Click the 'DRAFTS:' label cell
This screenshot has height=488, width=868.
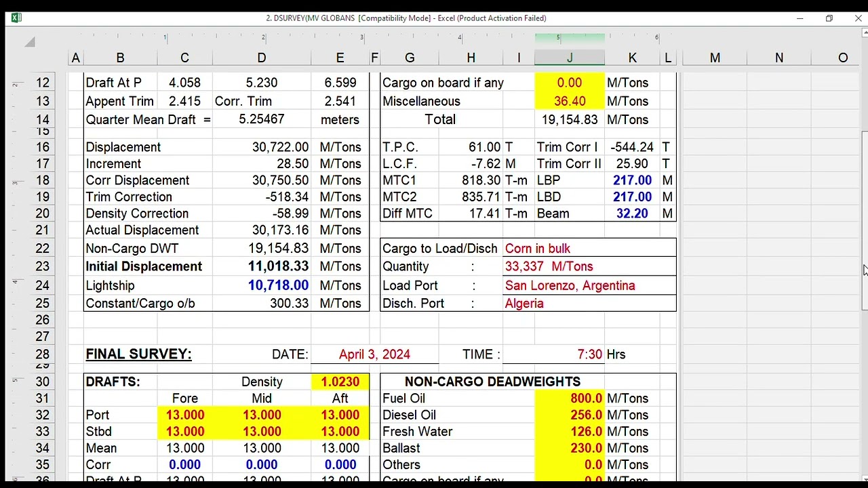pyautogui.click(x=113, y=382)
